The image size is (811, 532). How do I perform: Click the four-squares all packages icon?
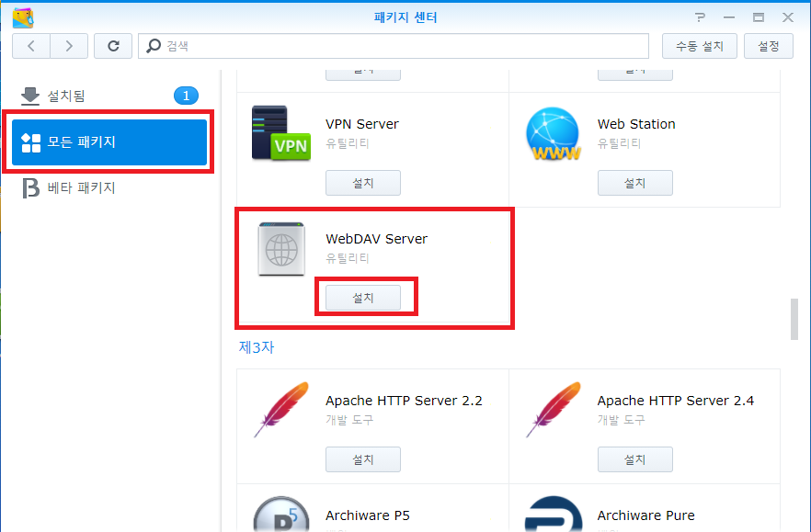[30, 142]
